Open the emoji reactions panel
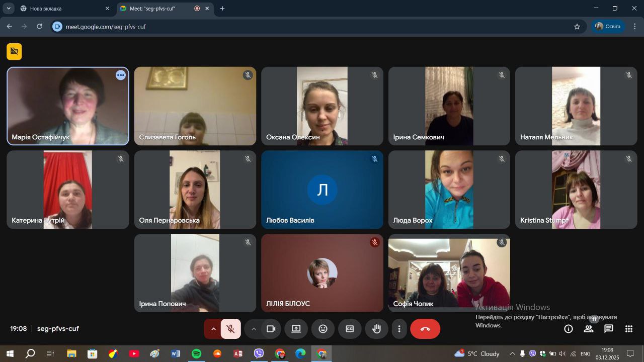Viewport: 644px width, 362px height. (x=323, y=329)
